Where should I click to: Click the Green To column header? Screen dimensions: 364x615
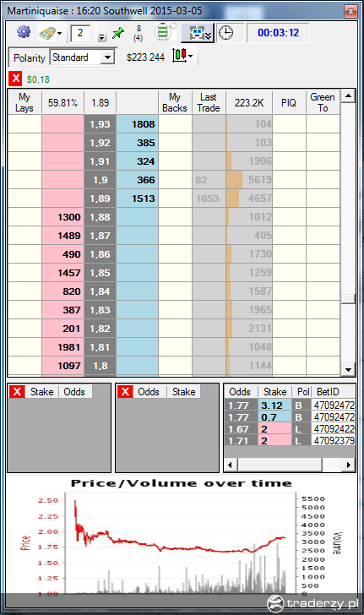tap(323, 102)
